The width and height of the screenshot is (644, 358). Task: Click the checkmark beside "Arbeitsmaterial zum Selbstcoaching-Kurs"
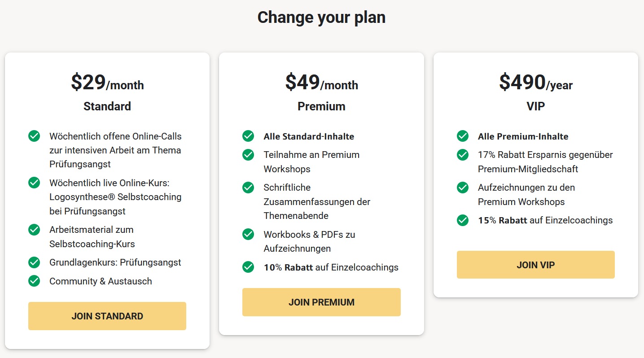34,230
